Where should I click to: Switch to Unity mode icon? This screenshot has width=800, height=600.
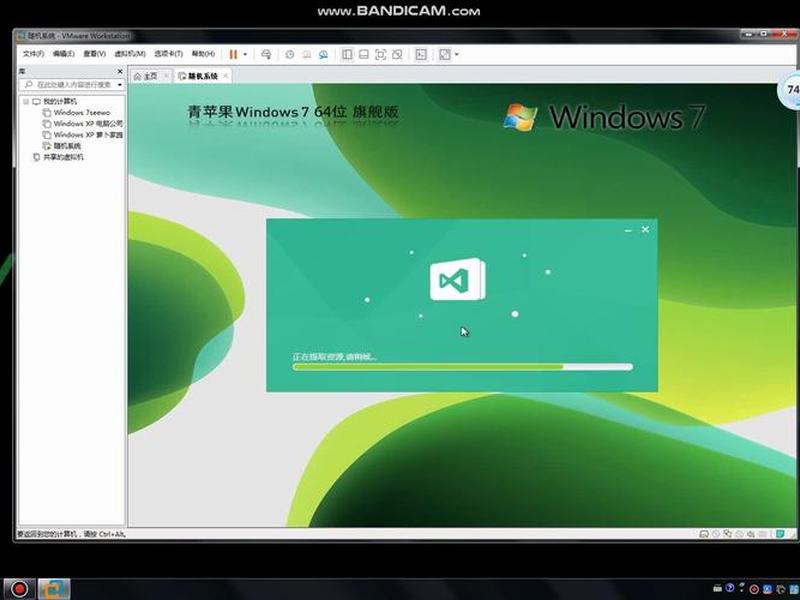click(397, 54)
